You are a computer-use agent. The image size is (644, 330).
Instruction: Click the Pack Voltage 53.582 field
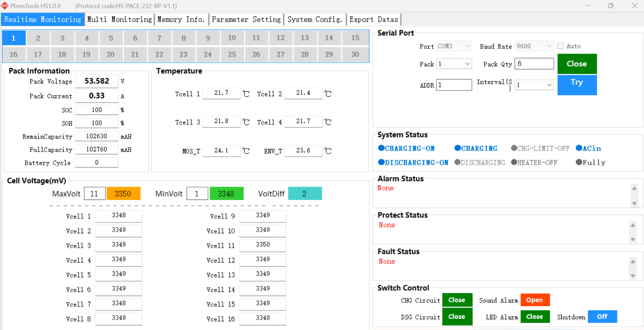[x=97, y=81]
